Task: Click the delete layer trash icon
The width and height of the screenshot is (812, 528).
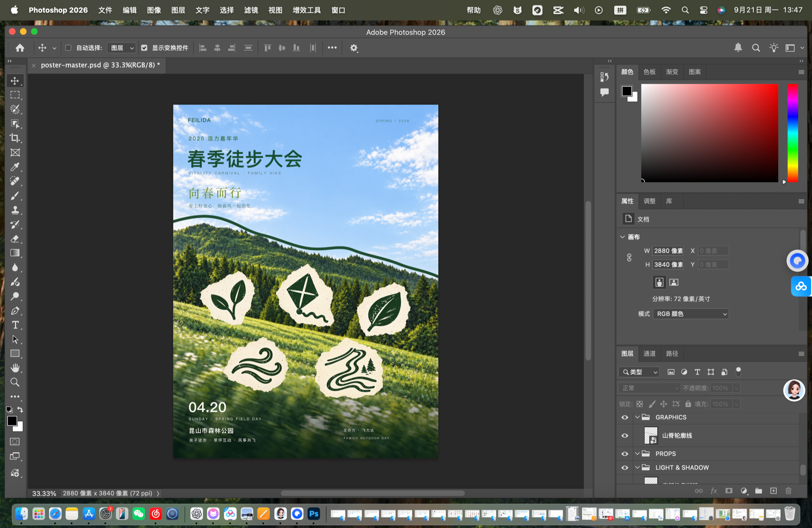Action: (x=788, y=491)
